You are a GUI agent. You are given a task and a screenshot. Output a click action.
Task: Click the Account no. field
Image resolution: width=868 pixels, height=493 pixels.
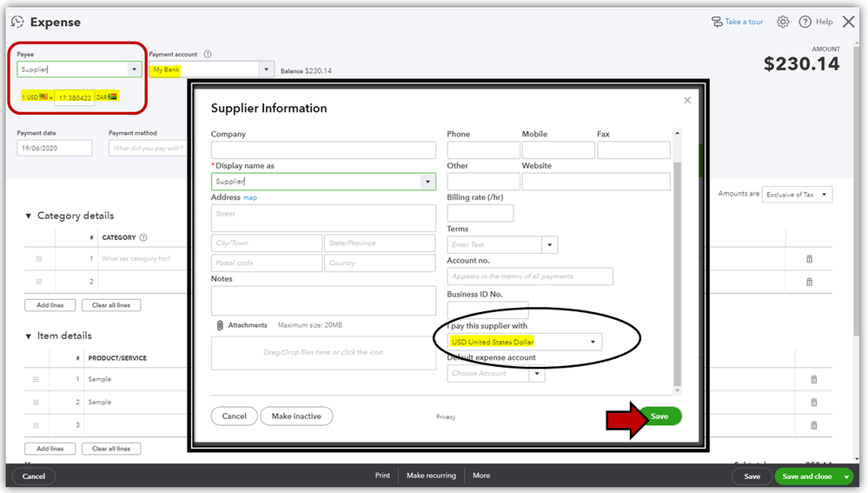[530, 276]
